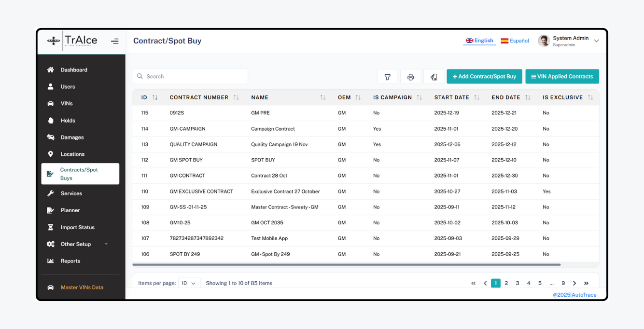Open Items per page dropdown
The height and width of the screenshot is (329, 644).
189,283
